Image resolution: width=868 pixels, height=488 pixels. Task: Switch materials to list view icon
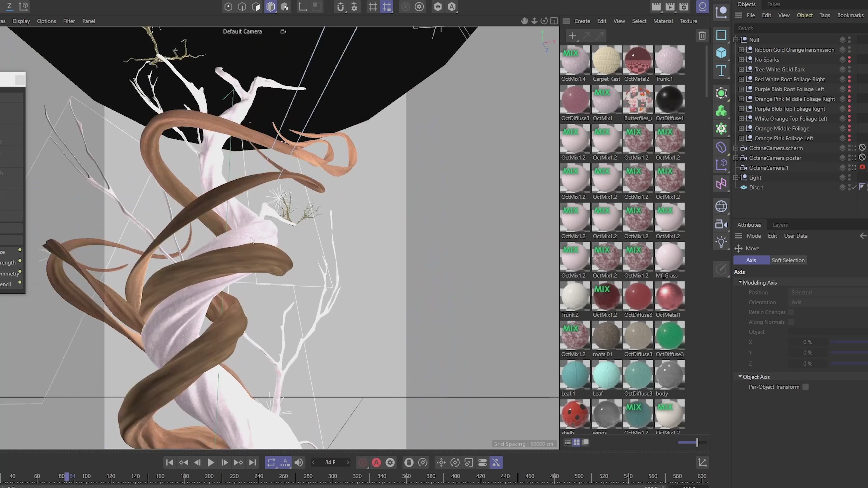pos(568,443)
